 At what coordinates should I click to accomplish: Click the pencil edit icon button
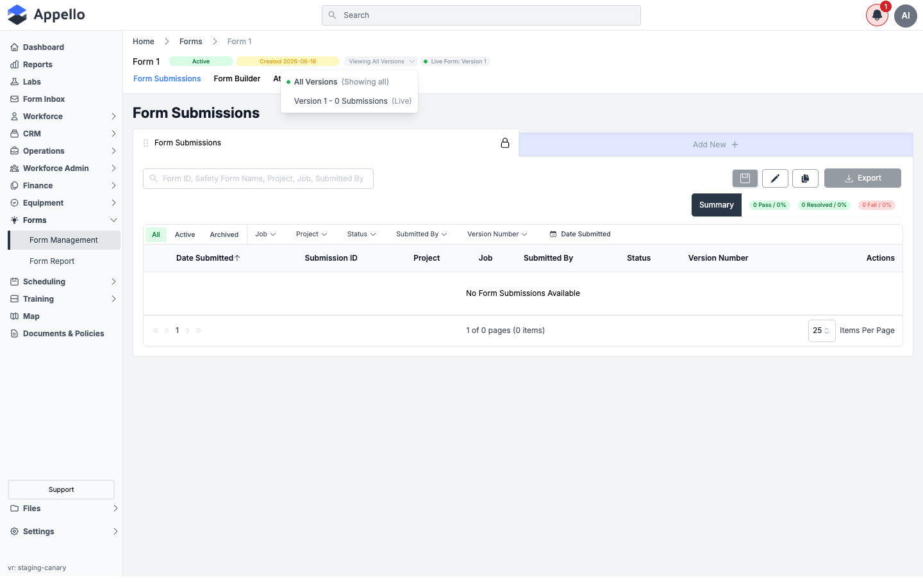pos(775,178)
